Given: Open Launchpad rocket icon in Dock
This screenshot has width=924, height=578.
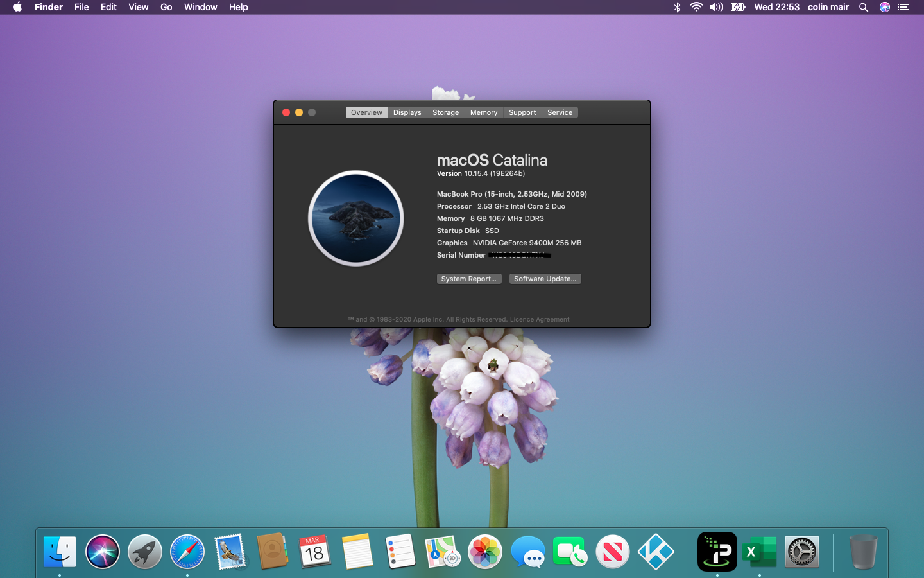Looking at the screenshot, I should (x=145, y=552).
